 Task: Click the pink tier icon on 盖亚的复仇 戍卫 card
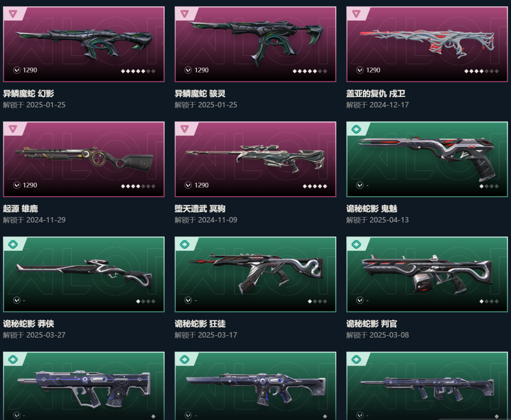[356, 14]
